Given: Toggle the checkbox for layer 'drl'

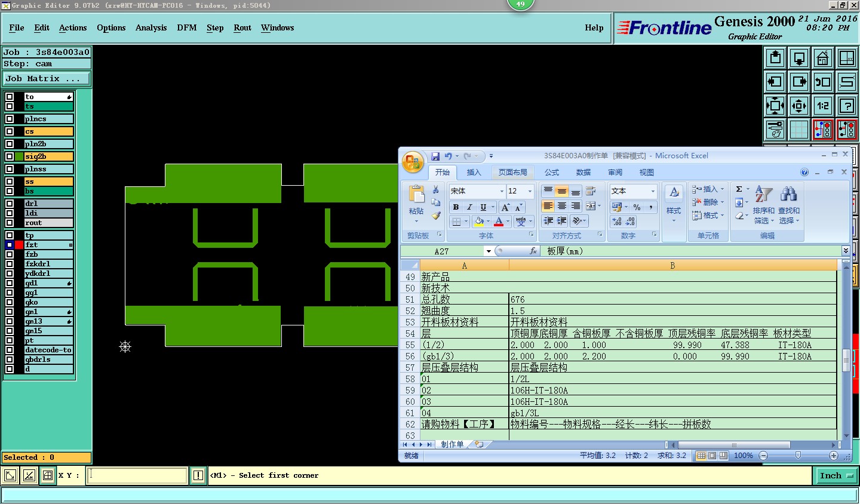Looking at the screenshot, I should coord(10,204).
